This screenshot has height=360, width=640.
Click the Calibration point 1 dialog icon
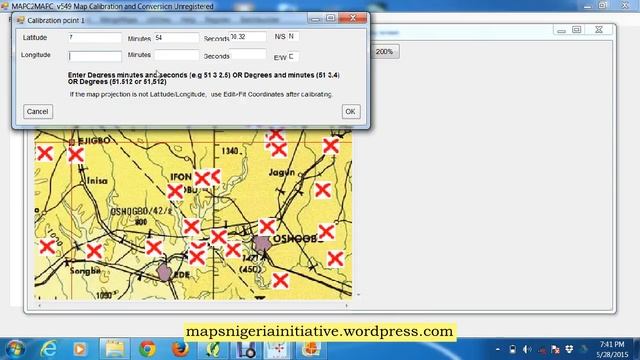coord(21,20)
